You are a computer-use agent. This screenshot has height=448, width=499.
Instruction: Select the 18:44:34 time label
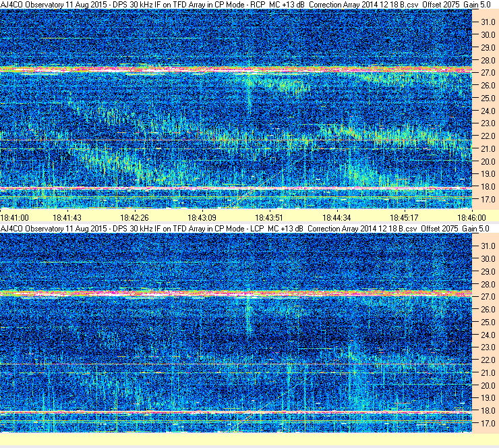(336, 218)
